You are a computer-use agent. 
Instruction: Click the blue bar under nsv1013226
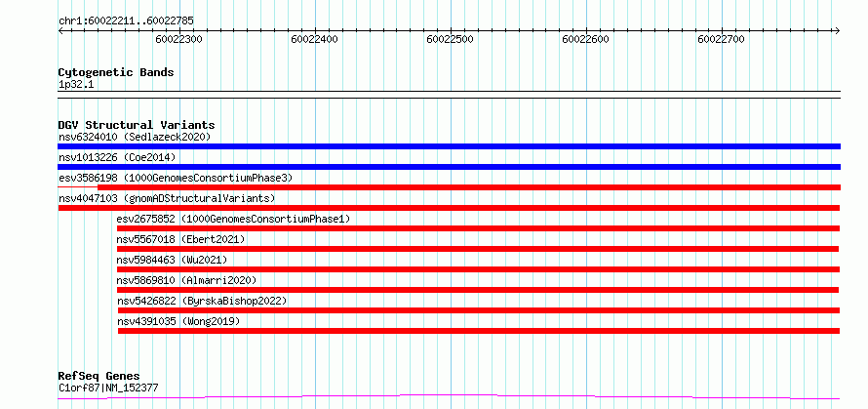point(449,167)
